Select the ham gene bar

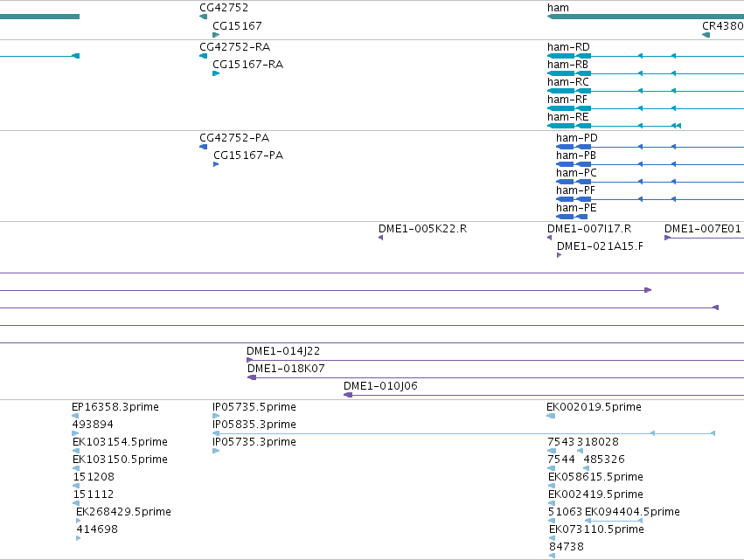(x=645, y=17)
